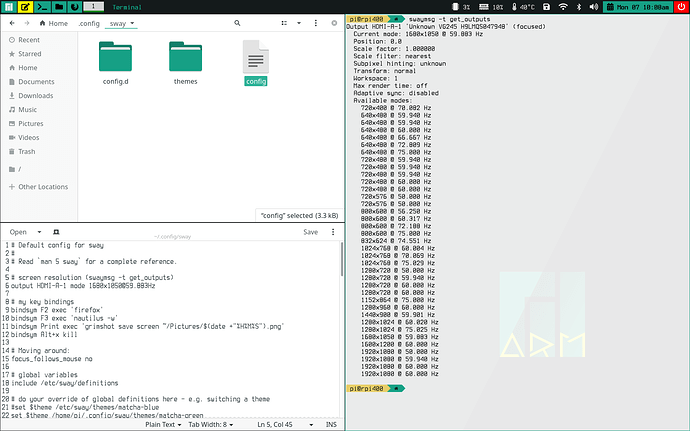Select the config.d folder
This screenshot has height=431, width=690.
click(115, 62)
